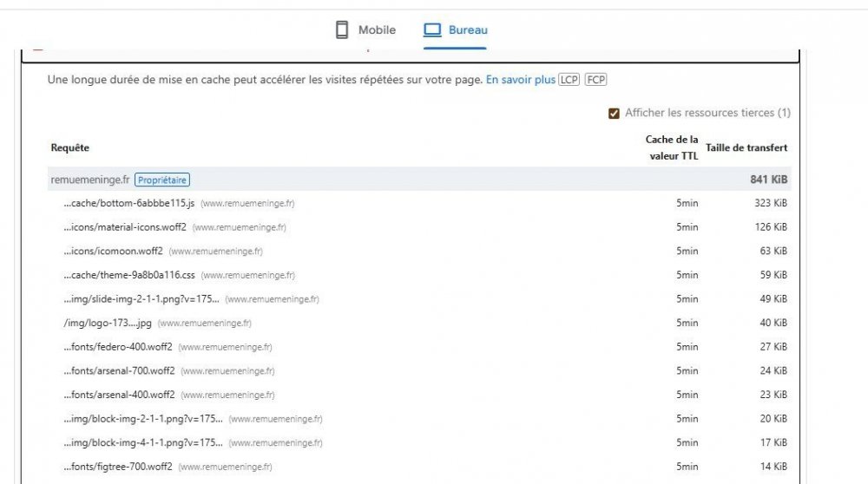The height and width of the screenshot is (484, 868).
Task: Click the figtree-700.woff2 resource entry
Action: tap(119, 467)
